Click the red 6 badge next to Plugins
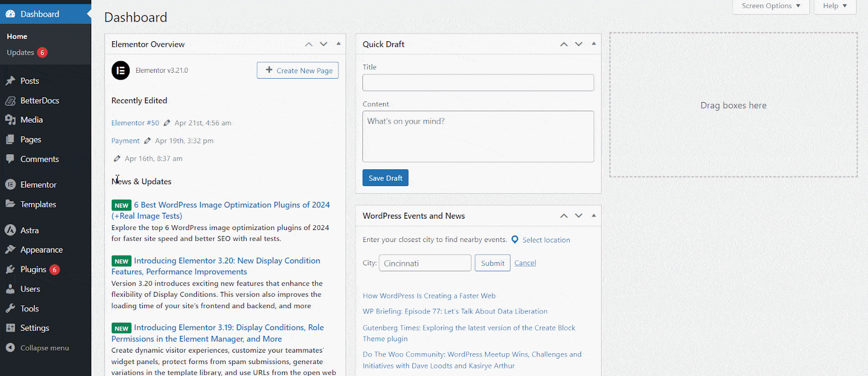Image resolution: width=868 pixels, height=376 pixels. click(54, 270)
